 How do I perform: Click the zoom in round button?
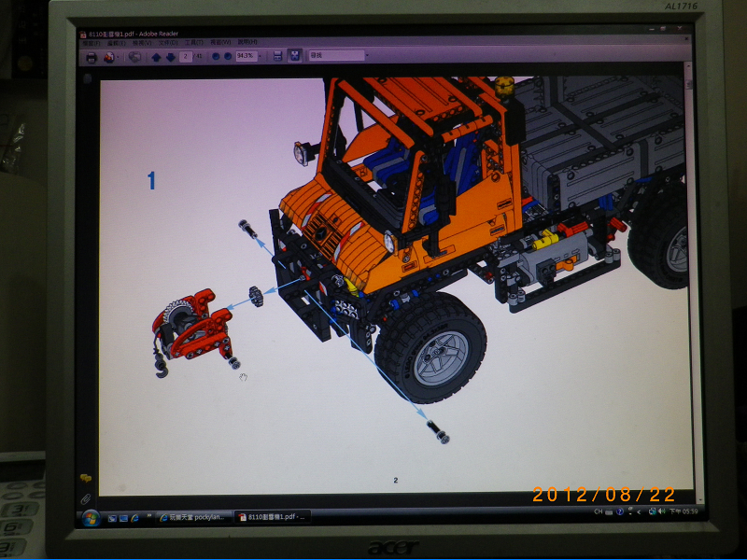click(x=228, y=56)
